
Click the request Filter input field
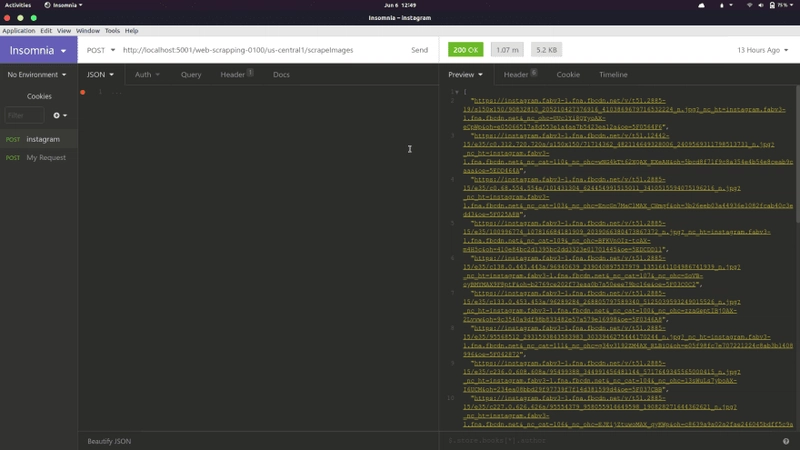tap(24, 116)
